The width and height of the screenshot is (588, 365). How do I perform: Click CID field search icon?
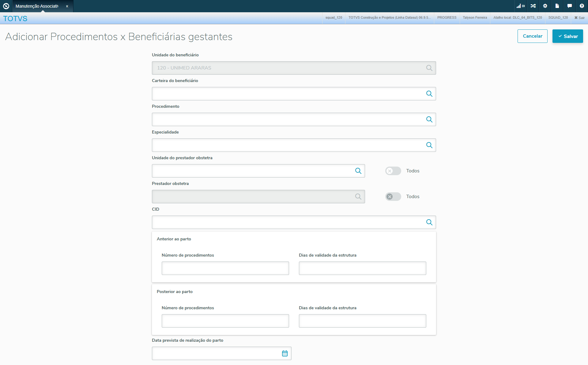coord(429,222)
